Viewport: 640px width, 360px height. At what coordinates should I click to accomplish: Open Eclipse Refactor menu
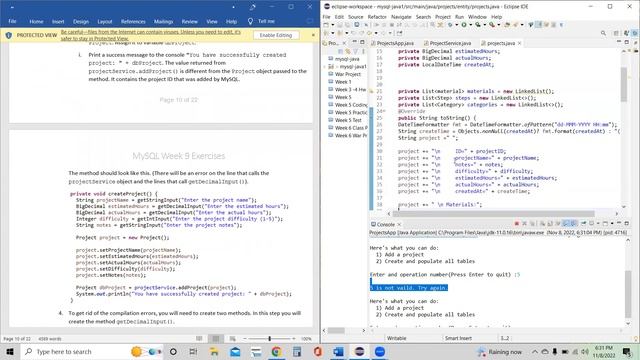(377, 17)
